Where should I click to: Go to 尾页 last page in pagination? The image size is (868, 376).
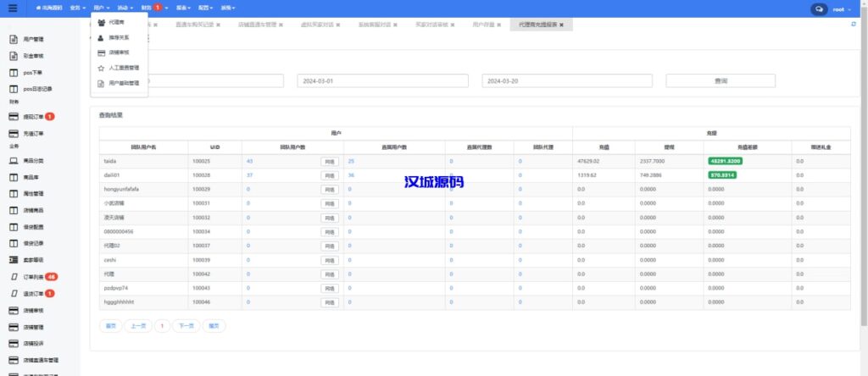214,326
